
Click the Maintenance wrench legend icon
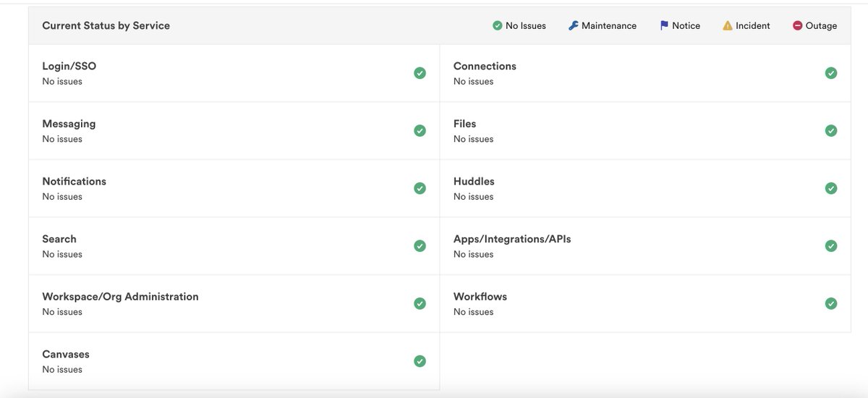coord(573,25)
